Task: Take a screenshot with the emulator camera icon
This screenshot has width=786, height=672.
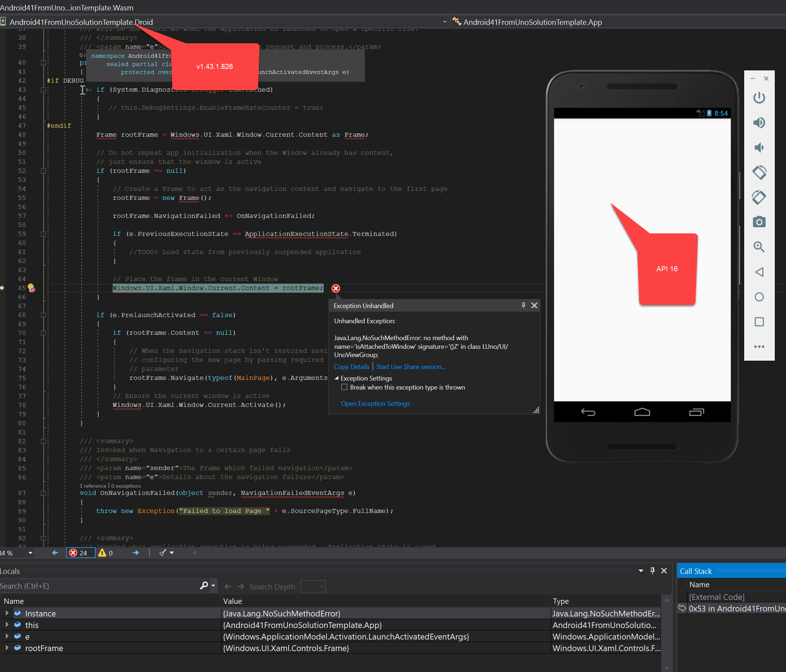Action: pos(760,221)
